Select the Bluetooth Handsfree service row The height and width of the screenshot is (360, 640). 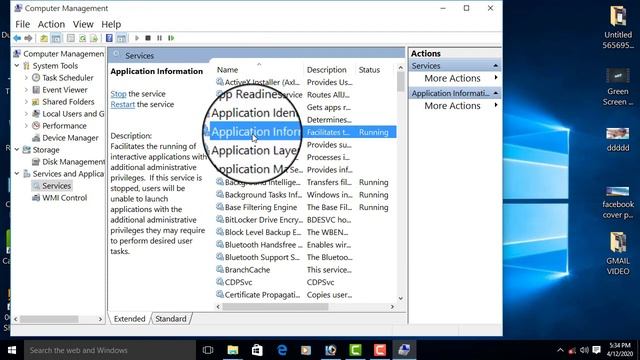[x=305, y=245]
